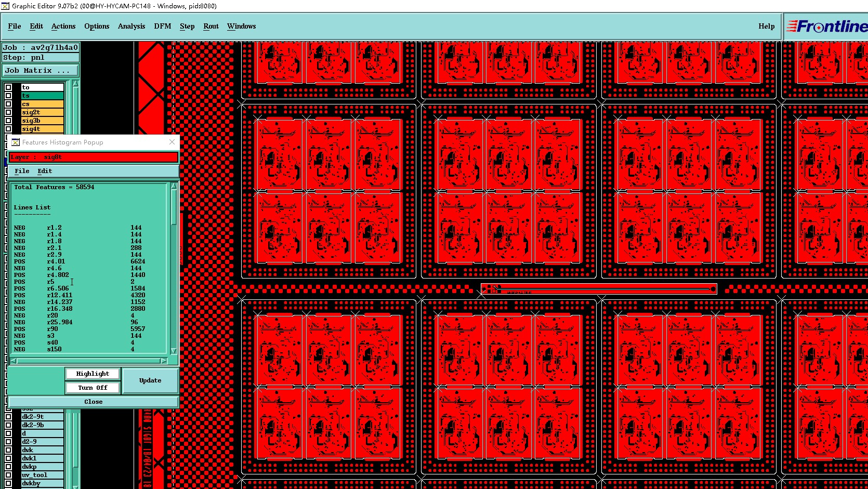Toggle display checkbox for layer dwk1
The width and height of the screenshot is (868, 489).
[x=8, y=458]
